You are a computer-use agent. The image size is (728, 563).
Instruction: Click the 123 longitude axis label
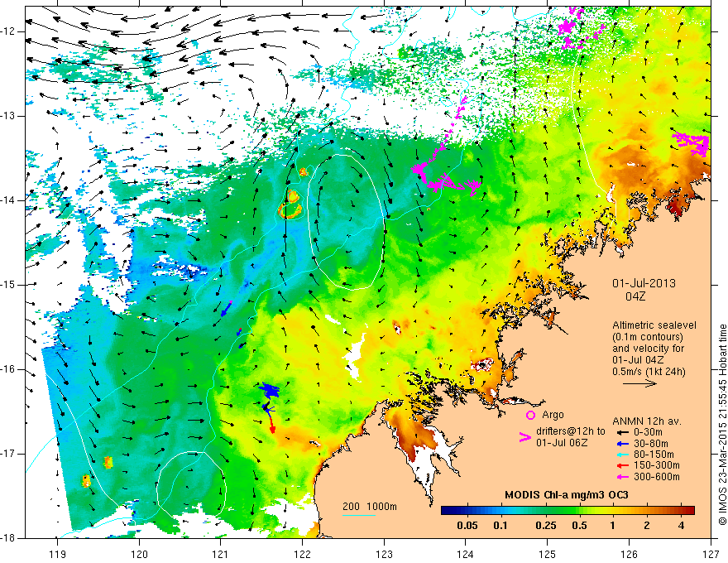pos(384,554)
